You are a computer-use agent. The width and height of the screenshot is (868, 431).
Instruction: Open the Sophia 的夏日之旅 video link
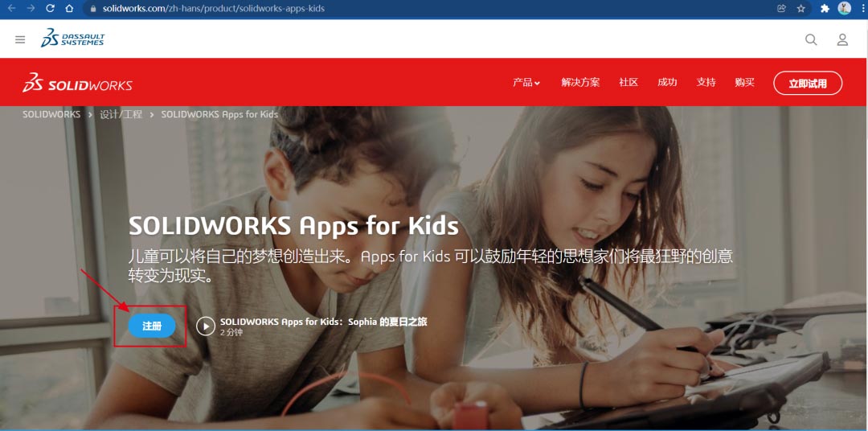(x=323, y=322)
